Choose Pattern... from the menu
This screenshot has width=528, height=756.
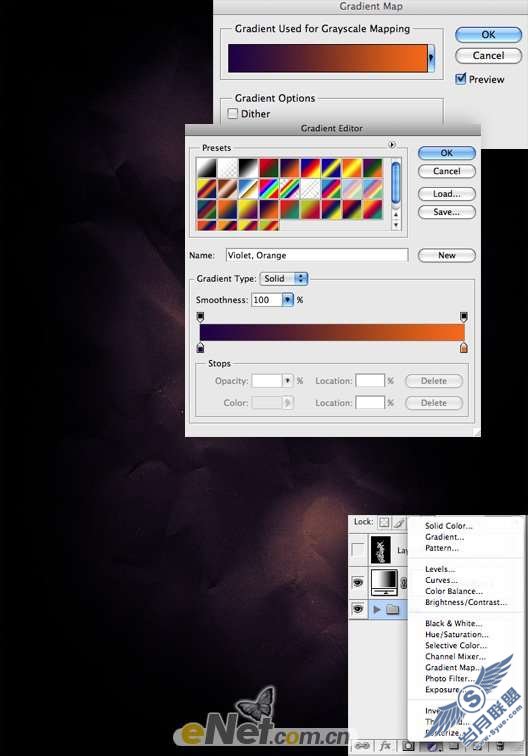click(x=442, y=548)
